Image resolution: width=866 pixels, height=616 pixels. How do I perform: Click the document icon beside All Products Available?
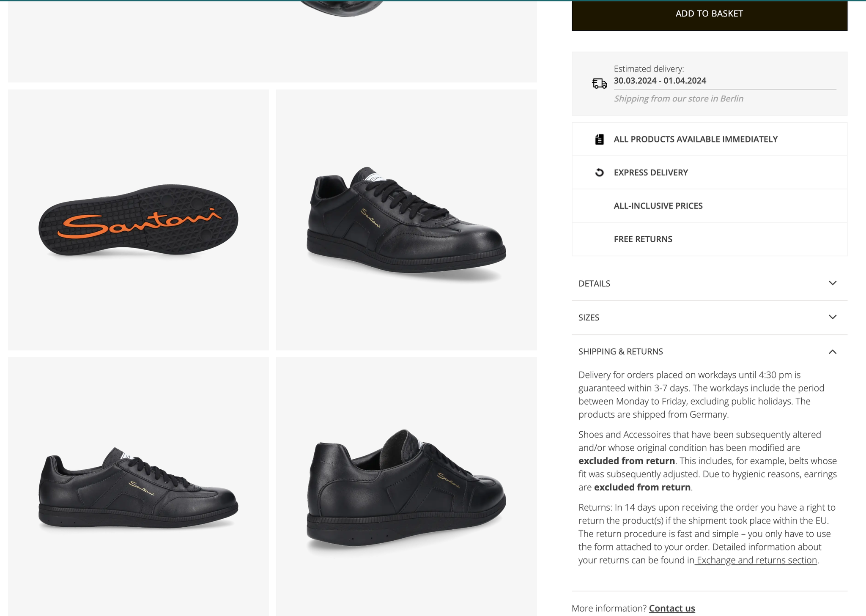[x=599, y=139]
